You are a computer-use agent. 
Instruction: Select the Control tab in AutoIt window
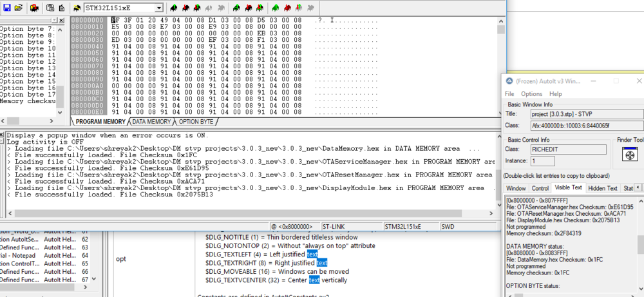pos(540,188)
